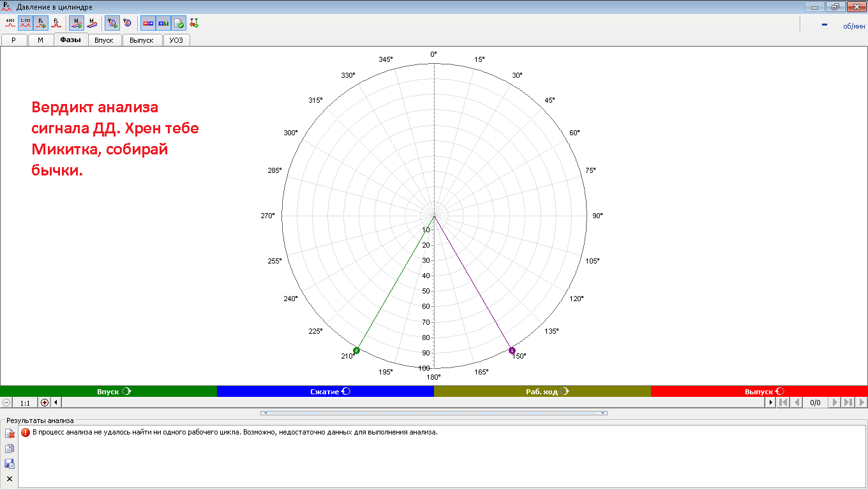Click the plain Px waveform toolbar icon
The image size is (868, 490).
coord(56,23)
